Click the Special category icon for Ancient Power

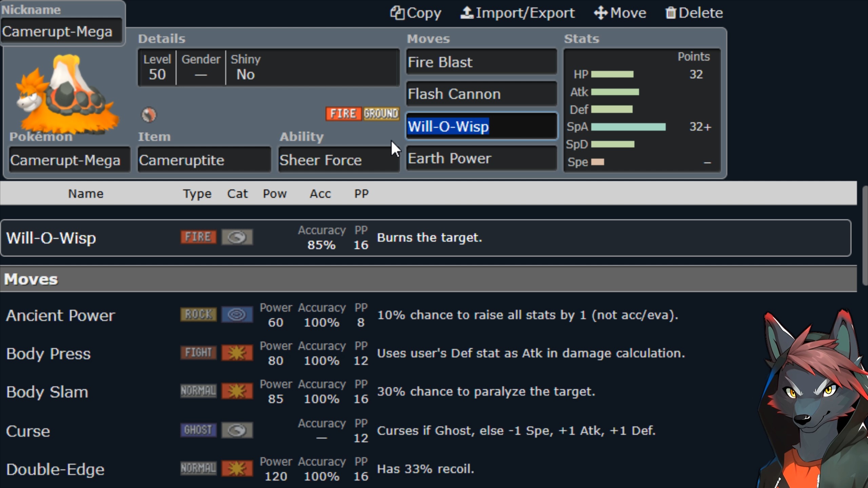(x=237, y=314)
